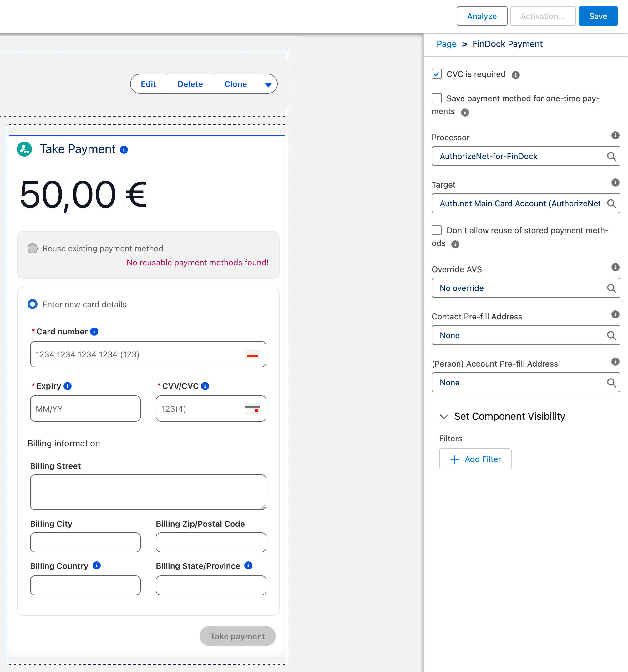628x672 pixels.
Task: Open the Override AVS combo box
Action: pyautogui.click(x=525, y=288)
